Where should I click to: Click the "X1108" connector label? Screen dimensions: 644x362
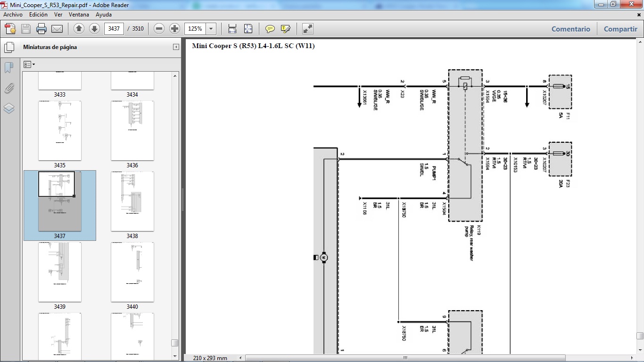[364, 208]
